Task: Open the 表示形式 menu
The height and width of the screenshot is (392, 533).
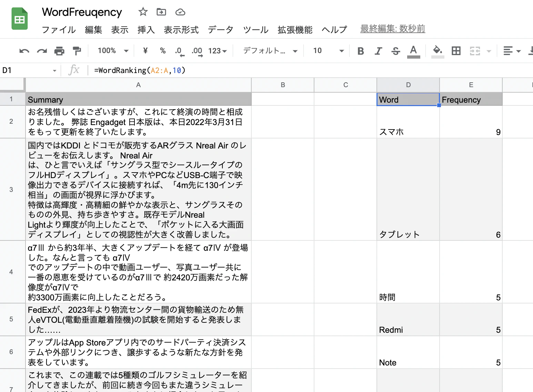Action: point(181,30)
